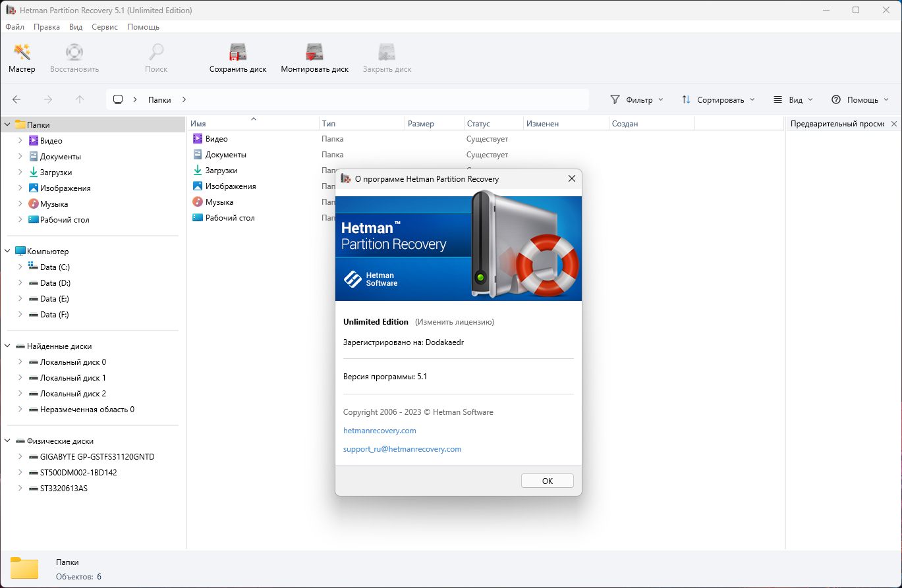Close the О программе dialog

click(x=572, y=179)
